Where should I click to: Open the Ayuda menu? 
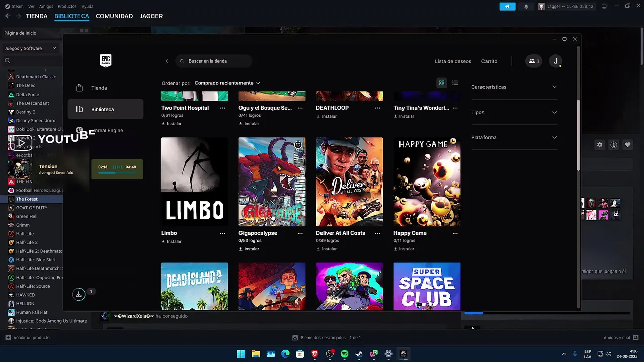click(x=87, y=6)
